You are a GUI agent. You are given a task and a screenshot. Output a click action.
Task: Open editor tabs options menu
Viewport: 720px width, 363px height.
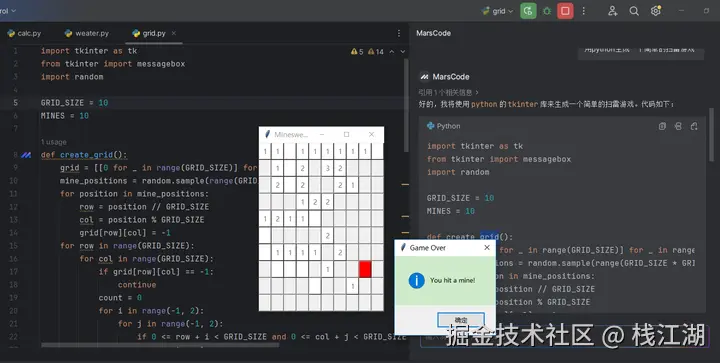click(399, 33)
